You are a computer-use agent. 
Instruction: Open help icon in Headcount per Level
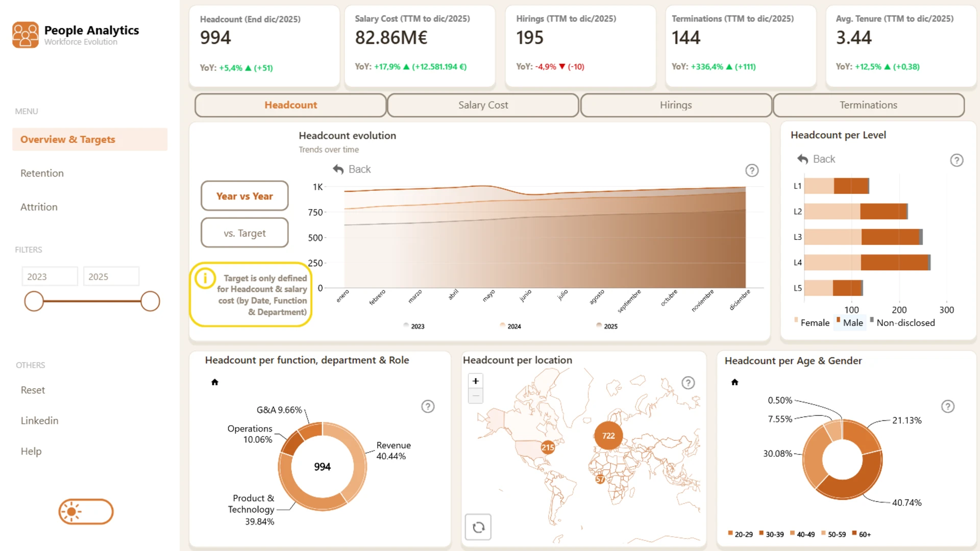click(x=957, y=160)
